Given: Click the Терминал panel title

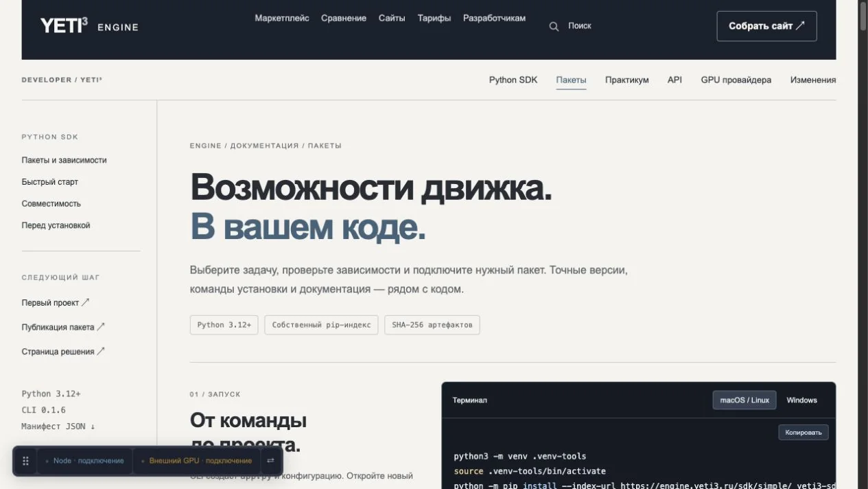Looking at the screenshot, I should click(470, 400).
